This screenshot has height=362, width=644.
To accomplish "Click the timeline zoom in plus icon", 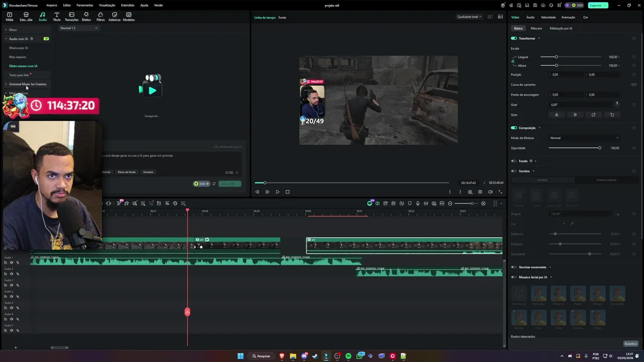I will click(x=484, y=203).
